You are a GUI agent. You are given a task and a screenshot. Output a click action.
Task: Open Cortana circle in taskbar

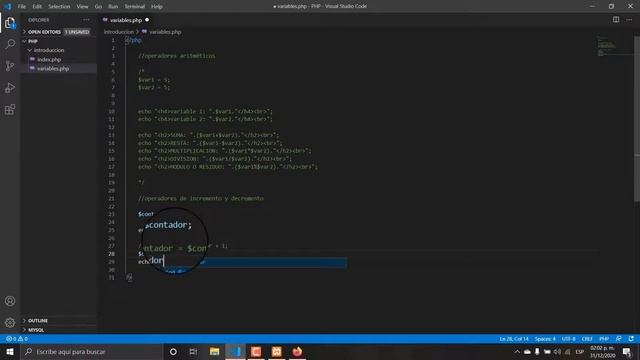coord(173,351)
